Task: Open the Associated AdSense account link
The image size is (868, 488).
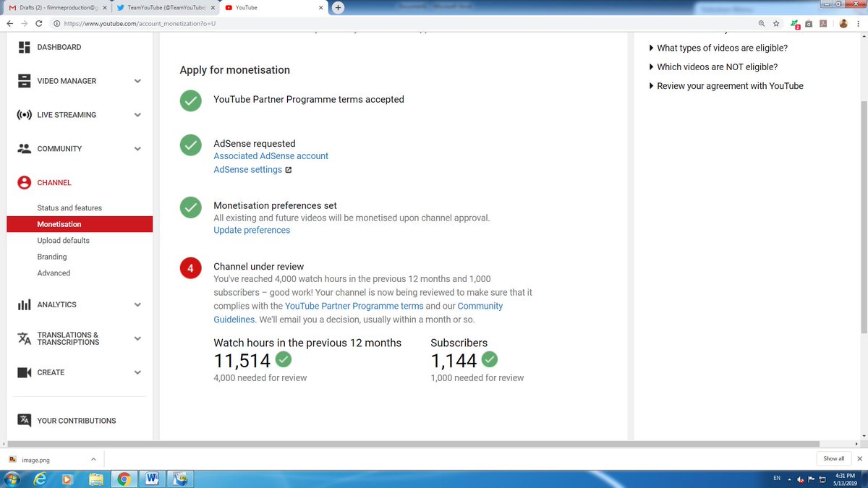Action: (x=271, y=156)
